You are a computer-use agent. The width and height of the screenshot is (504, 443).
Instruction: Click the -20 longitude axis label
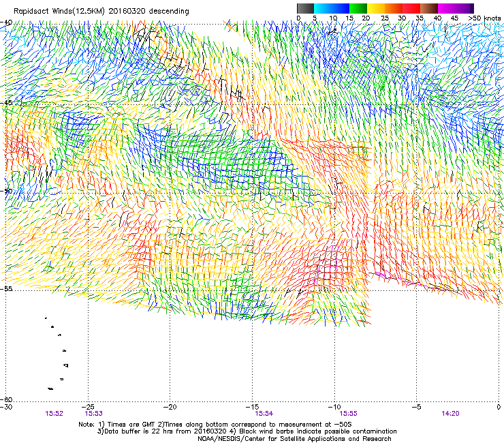click(x=170, y=407)
